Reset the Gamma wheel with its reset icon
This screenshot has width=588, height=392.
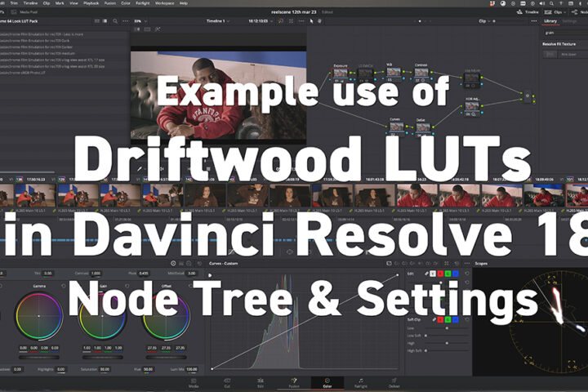tap(64, 286)
